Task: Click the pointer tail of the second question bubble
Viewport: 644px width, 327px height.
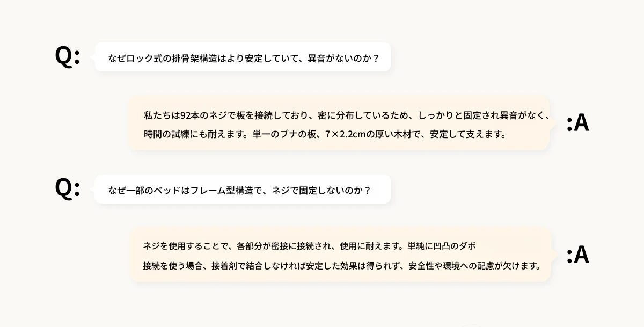Action: [x=92, y=189]
